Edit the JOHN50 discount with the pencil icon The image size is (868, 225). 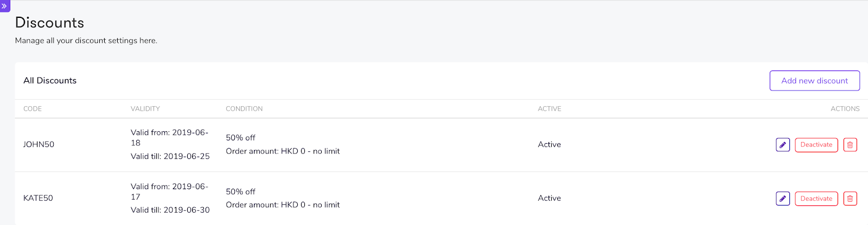pyautogui.click(x=782, y=145)
